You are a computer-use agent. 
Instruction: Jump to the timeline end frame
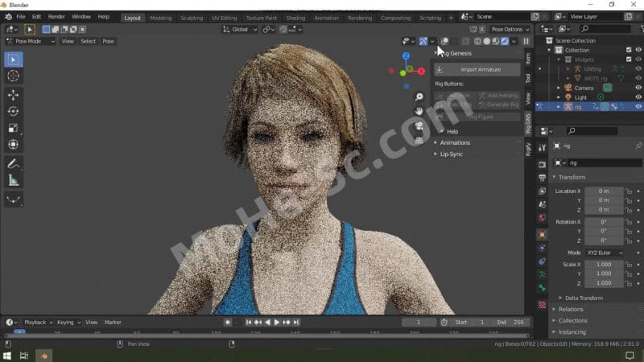pos(296,323)
